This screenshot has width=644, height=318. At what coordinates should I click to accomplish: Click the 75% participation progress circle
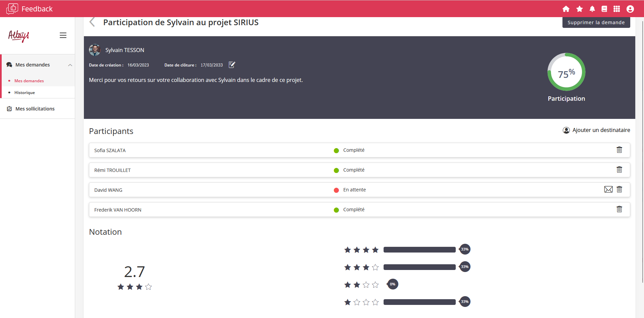[566, 72]
